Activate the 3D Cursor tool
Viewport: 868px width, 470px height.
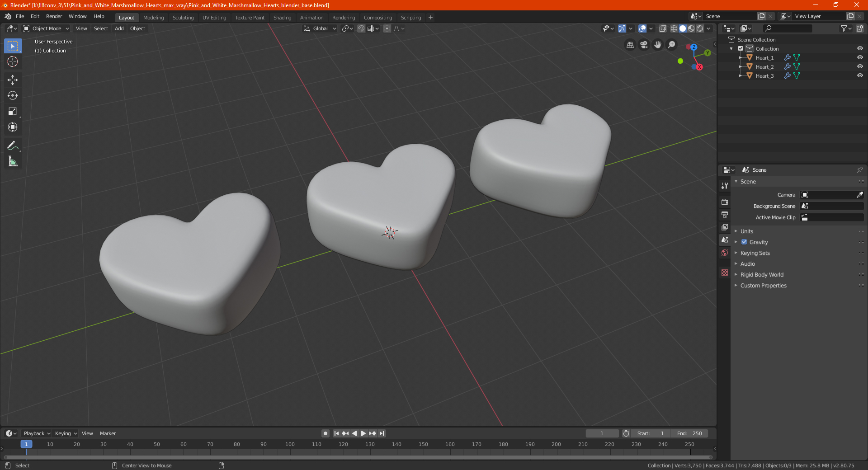[13, 62]
